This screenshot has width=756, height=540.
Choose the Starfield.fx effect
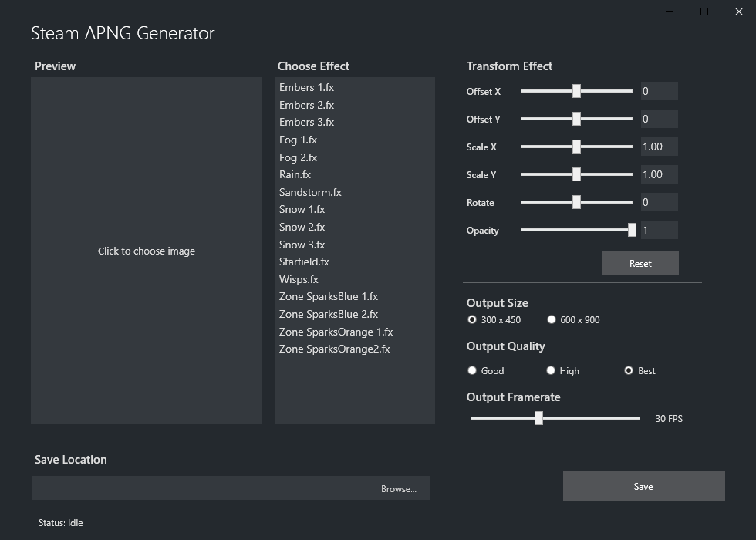[x=354, y=262]
